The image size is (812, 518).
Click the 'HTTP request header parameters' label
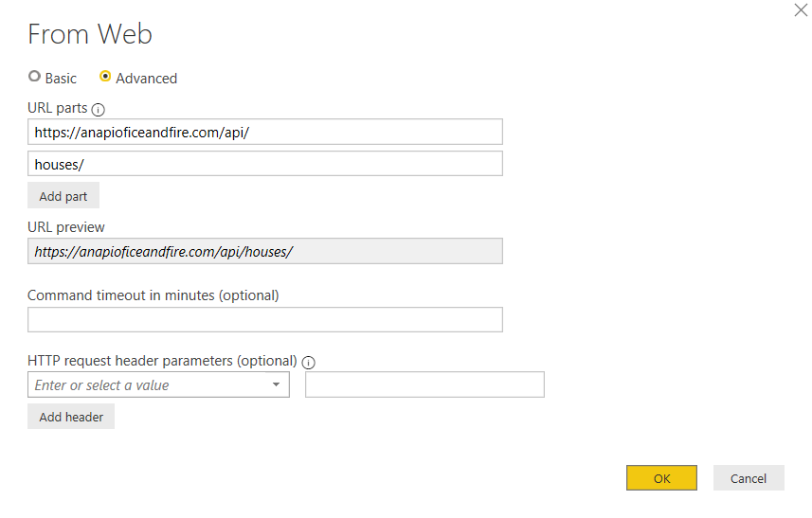pos(162,361)
